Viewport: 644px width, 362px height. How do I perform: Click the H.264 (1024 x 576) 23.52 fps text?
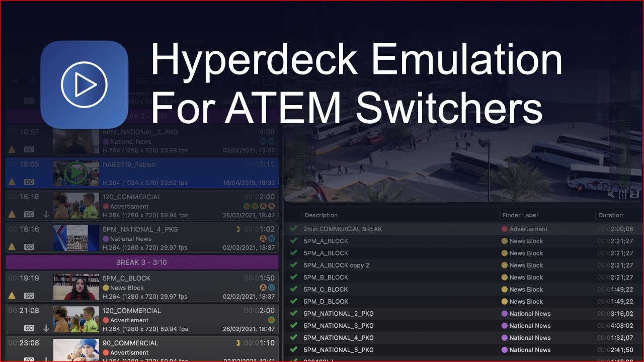[x=145, y=183]
